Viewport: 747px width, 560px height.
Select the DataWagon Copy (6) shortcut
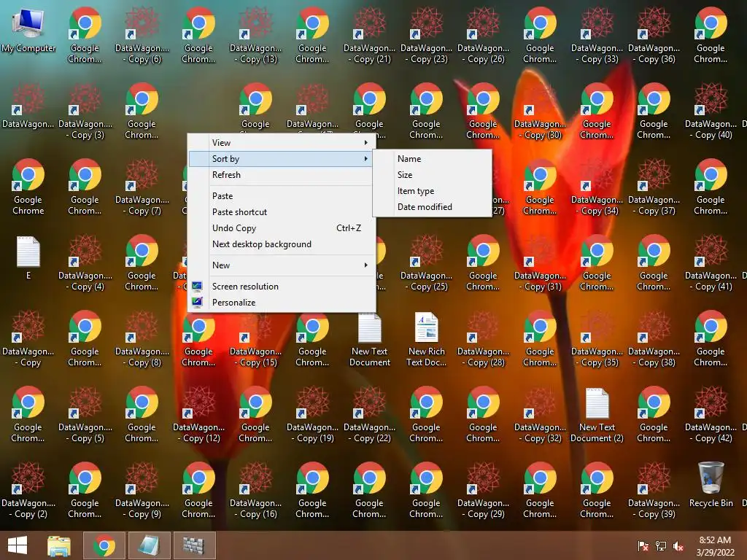(x=142, y=36)
